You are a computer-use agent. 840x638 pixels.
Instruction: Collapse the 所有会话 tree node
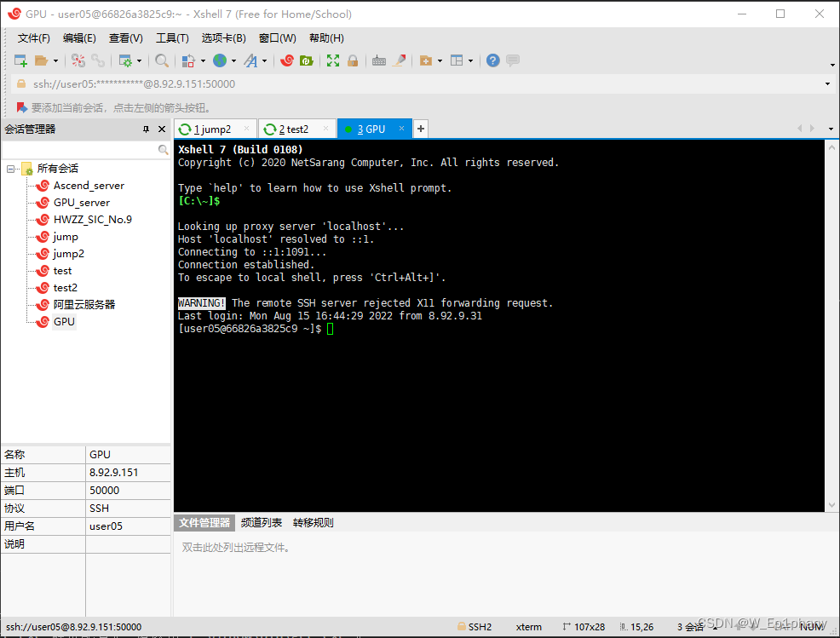pyautogui.click(x=11, y=168)
